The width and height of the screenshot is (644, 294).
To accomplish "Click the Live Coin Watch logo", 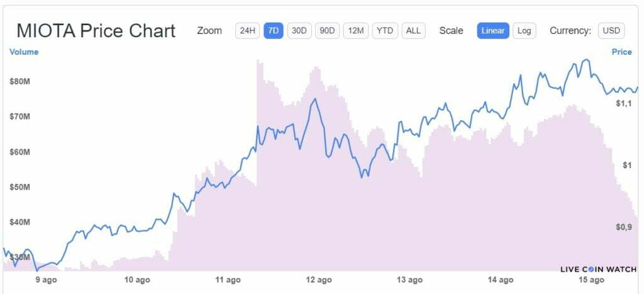I will click(x=598, y=269).
